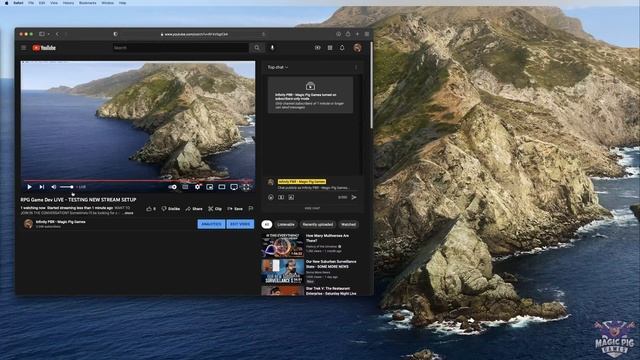Switch the player to miniplayer mode
This screenshot has height=360, width=640.
tap(209, 187)
